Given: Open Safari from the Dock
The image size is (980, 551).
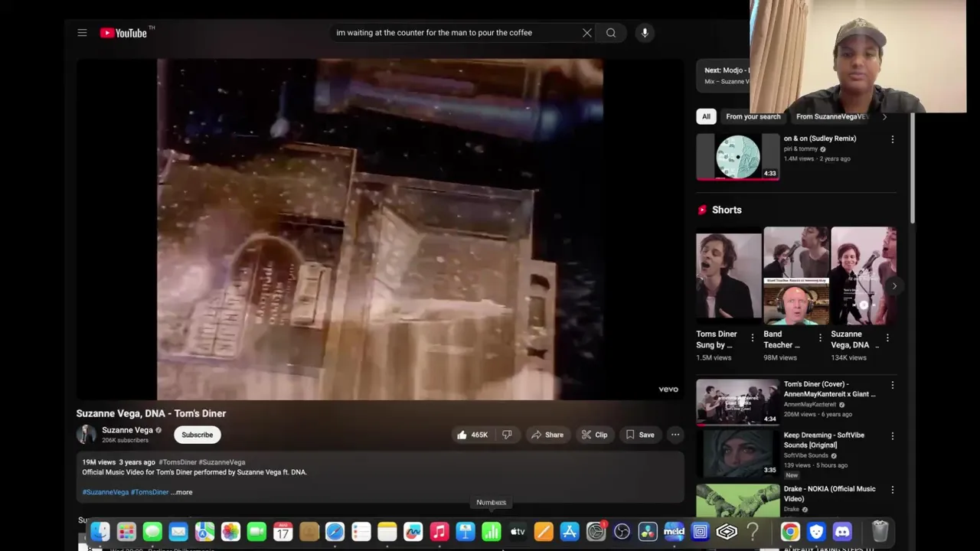Looking at the screenshot, I should 335,531.
